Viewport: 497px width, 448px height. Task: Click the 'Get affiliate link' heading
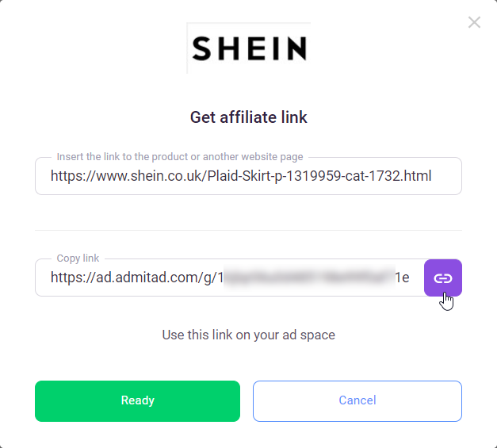tap(249, 117)
